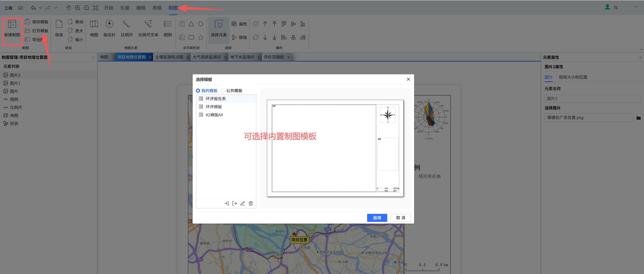Select the star shape tool
This screenshot has height=274, width=644.
201,37
